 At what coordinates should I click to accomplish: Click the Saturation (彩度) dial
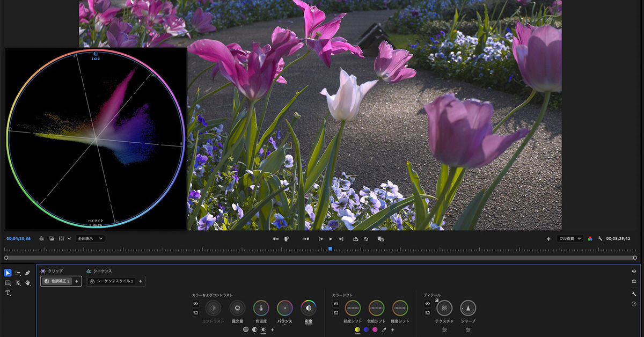pos(309,308)
